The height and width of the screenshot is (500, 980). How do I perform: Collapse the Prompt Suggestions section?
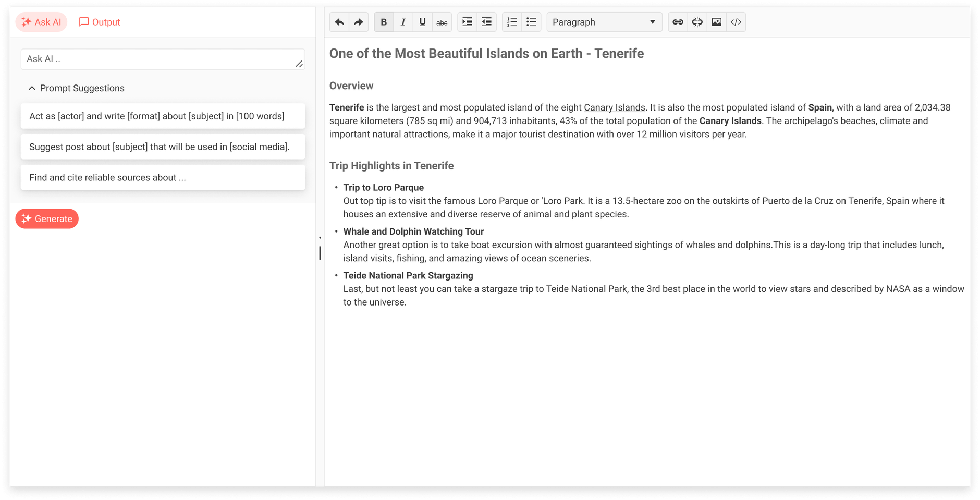pyautogui.click(x=32, y=88)
